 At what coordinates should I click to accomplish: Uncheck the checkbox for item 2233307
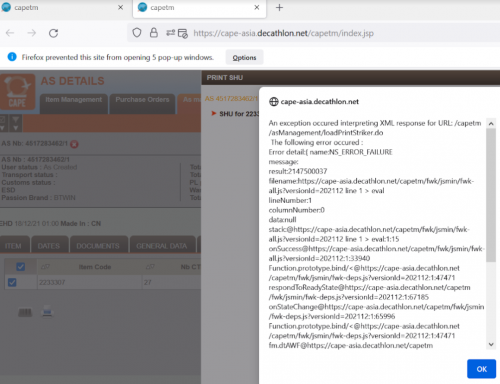coord(12,282)
